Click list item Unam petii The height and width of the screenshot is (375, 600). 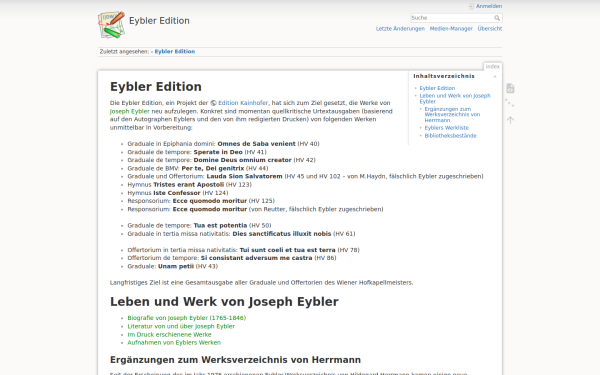[x=173, y=266]
